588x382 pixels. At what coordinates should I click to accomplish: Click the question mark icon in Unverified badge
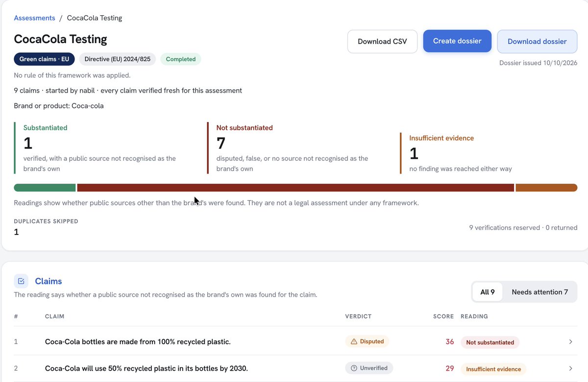[354, 368]
